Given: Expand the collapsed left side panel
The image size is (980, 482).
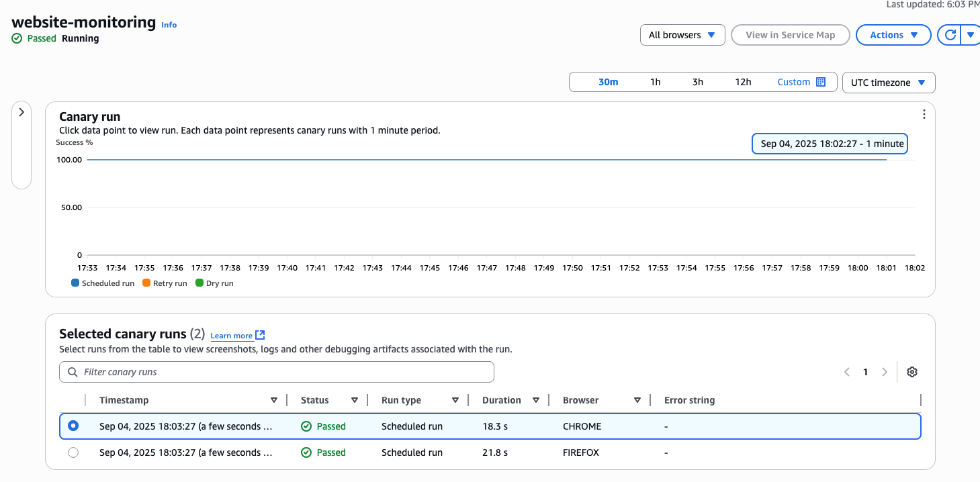Looking at the screenshot, I should 21,112.
